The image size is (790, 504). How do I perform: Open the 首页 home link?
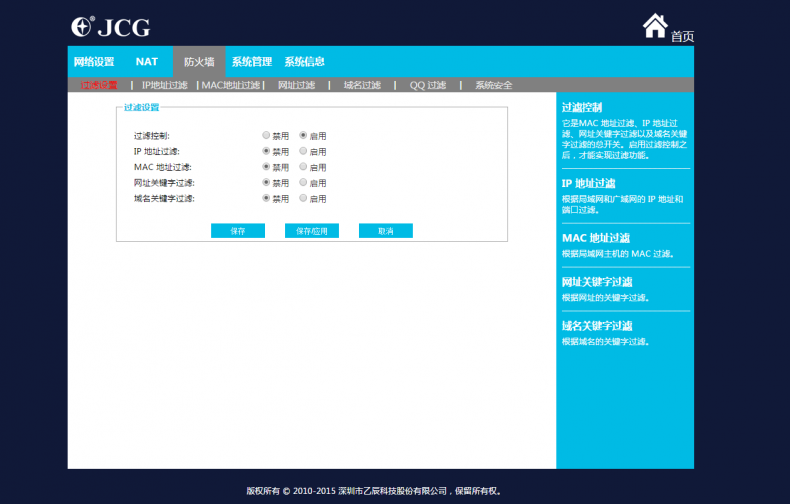[x=682, y=36]
